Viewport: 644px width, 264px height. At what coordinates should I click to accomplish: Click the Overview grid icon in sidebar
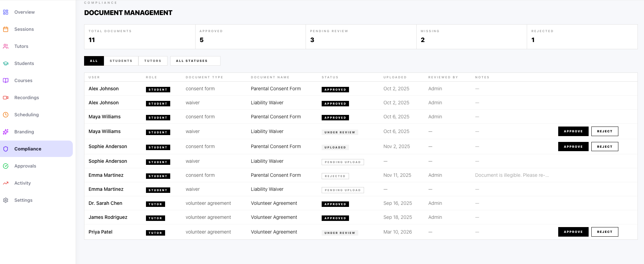5,12
